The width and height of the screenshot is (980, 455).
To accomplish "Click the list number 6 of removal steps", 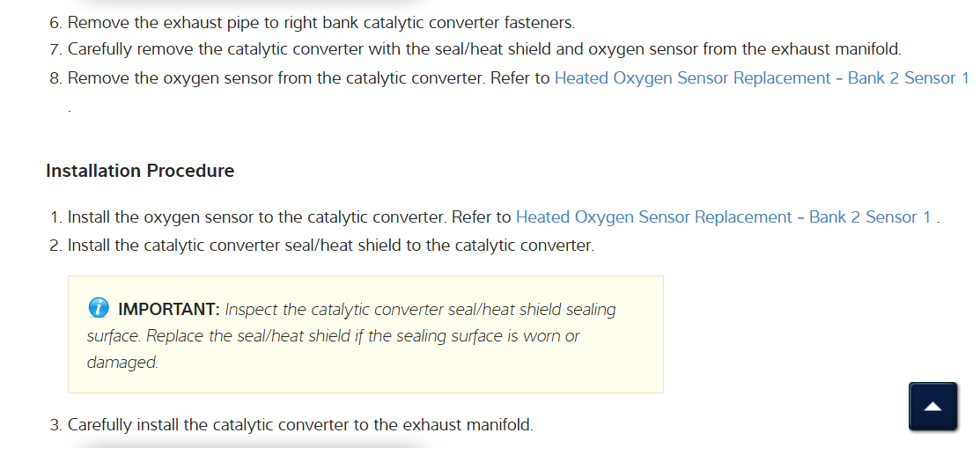I will tap(55, 22).
